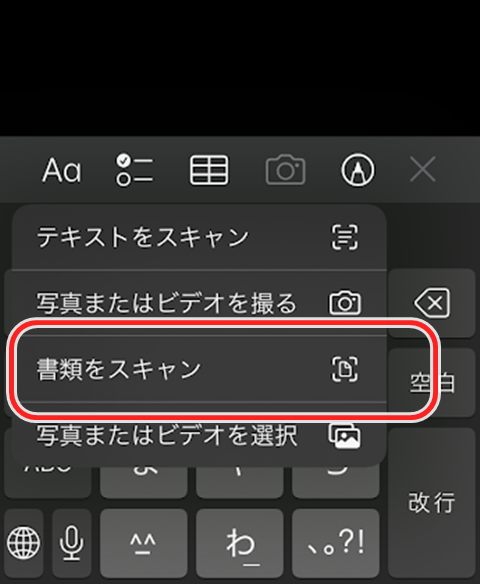This screenshot has height=584, width=480.
Task: Tap the camera icon in the toolbar
Action: click(x=285, y=170)
